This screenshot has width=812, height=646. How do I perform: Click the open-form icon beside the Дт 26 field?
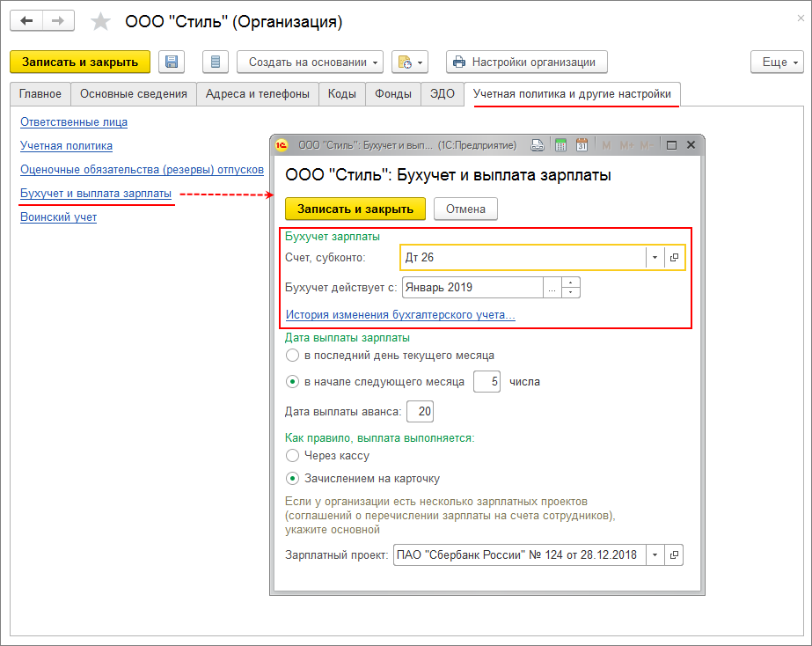coord(675,258)
